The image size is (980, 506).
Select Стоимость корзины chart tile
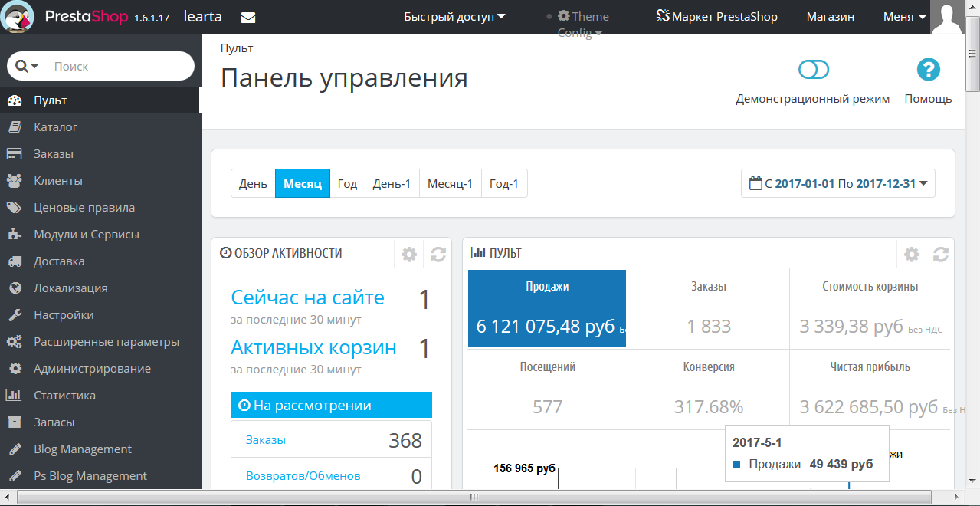click(x=870, y=309)
